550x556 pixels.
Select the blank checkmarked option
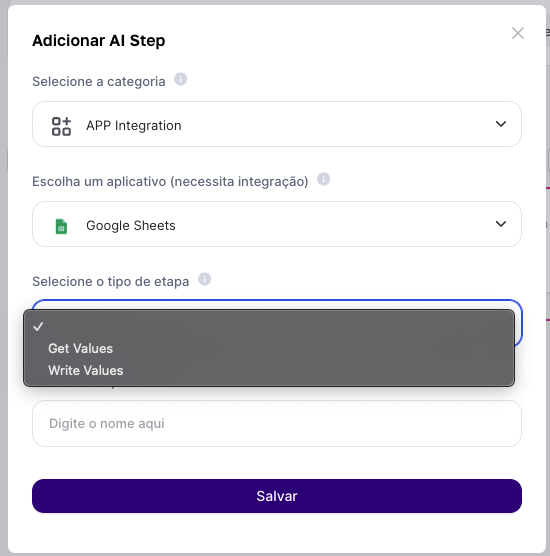coord(269,327)
